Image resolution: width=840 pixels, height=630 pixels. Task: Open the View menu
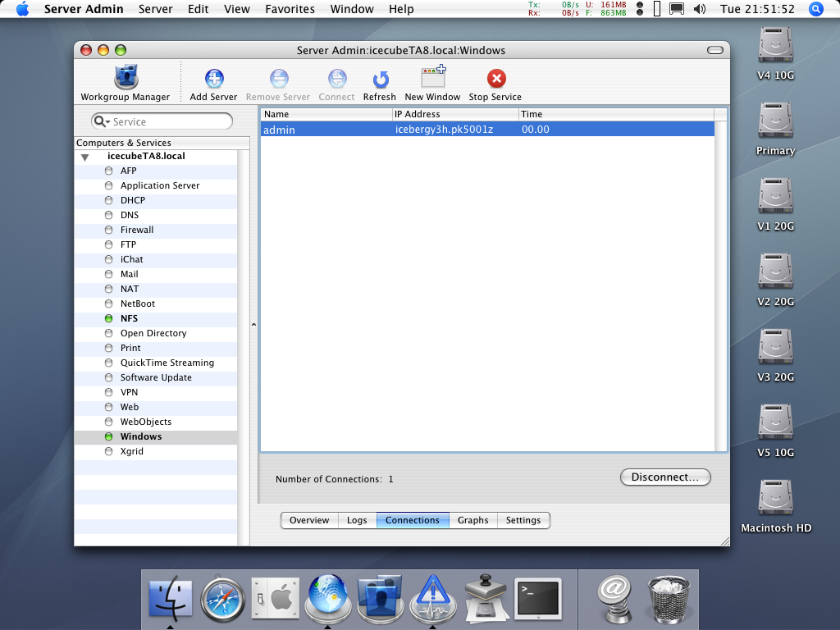[237, 9]
